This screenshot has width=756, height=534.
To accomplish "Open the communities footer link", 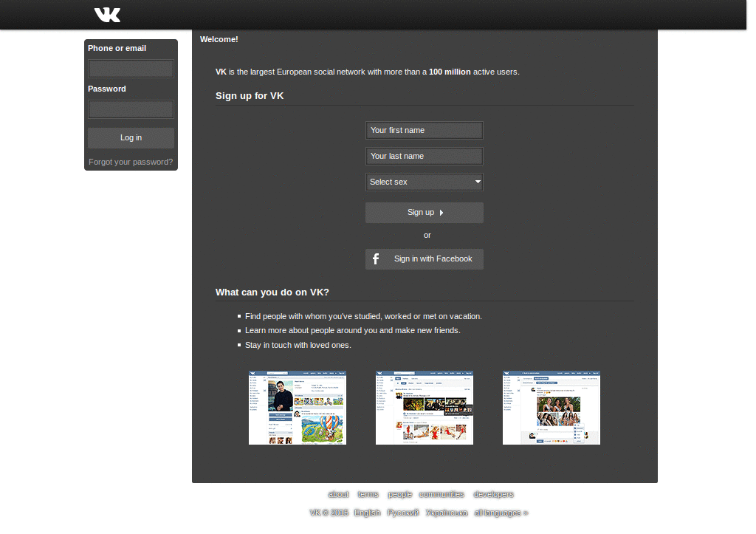I will [x=441, y=494].
